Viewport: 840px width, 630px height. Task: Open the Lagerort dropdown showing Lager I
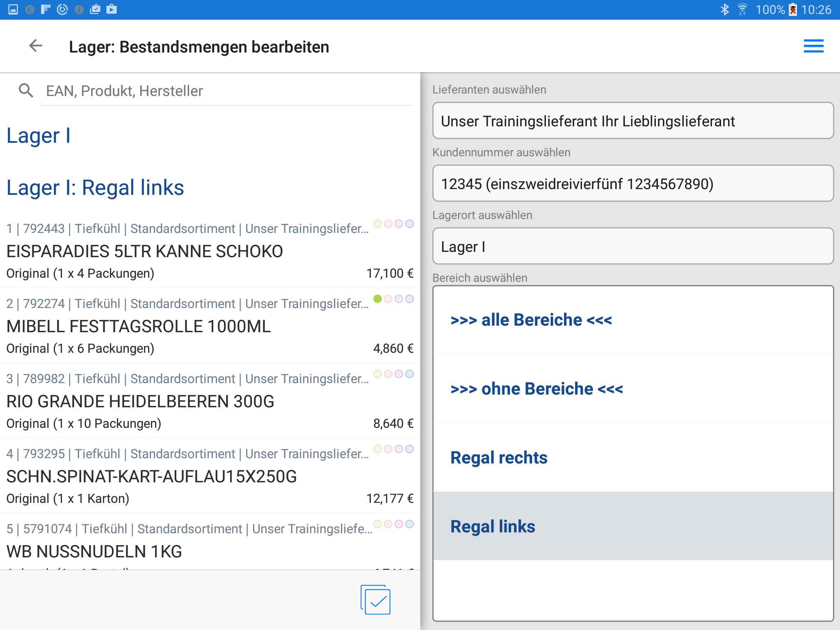[x=633, y=247]
